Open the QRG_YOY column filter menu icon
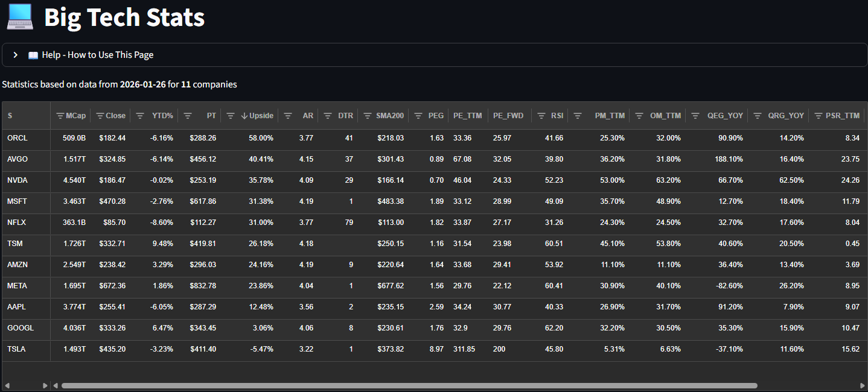 coord(758,116)
